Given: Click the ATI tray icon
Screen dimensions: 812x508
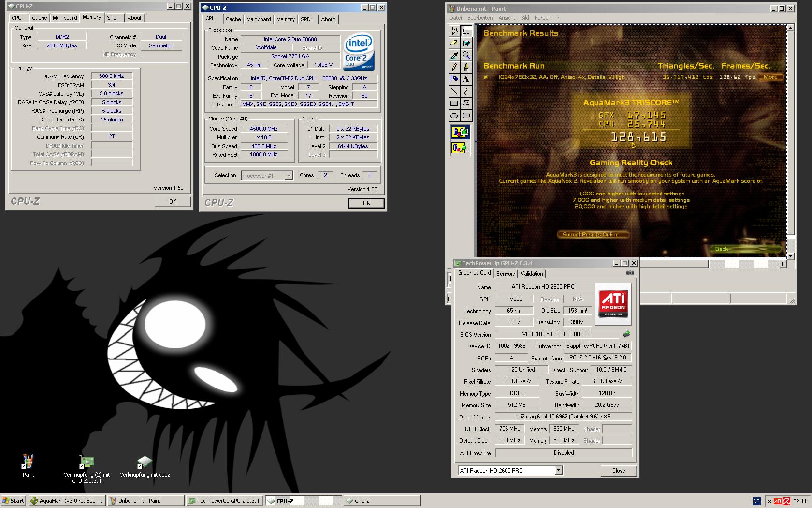Looking at the screenshot, I should pos(778,501).
